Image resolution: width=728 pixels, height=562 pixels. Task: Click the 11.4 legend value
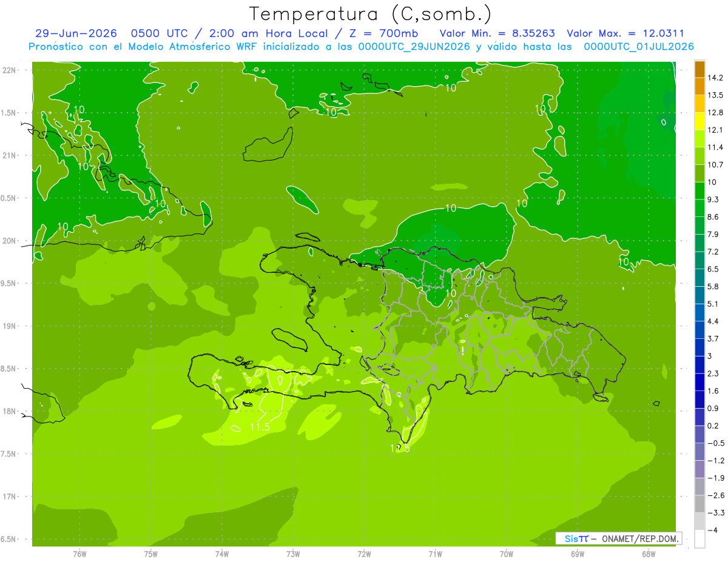(x=715, y=147)
